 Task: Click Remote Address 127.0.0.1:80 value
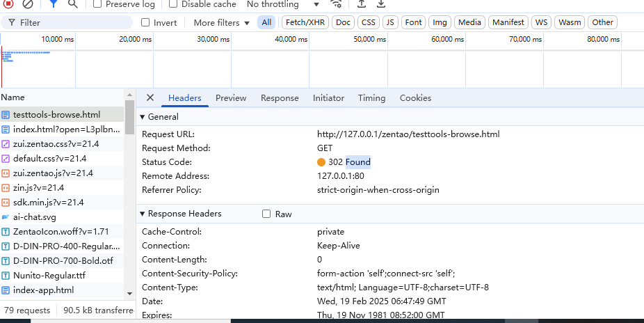[341, 176]
